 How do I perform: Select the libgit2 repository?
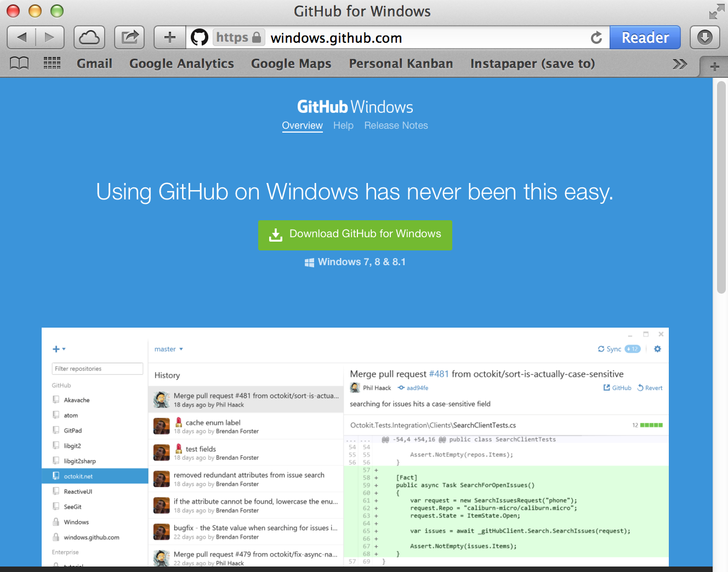point(95,446)
